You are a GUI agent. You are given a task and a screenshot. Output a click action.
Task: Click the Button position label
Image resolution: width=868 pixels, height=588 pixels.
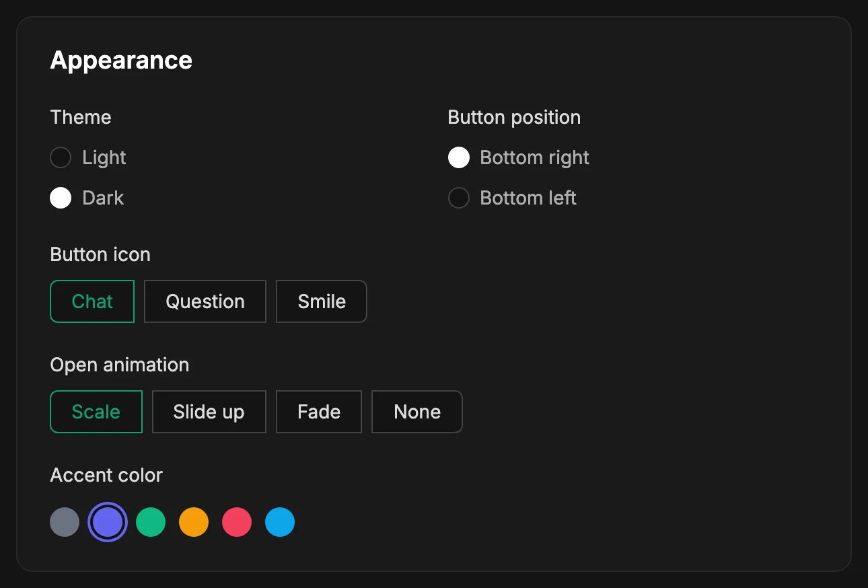click(x=514, y=117)
